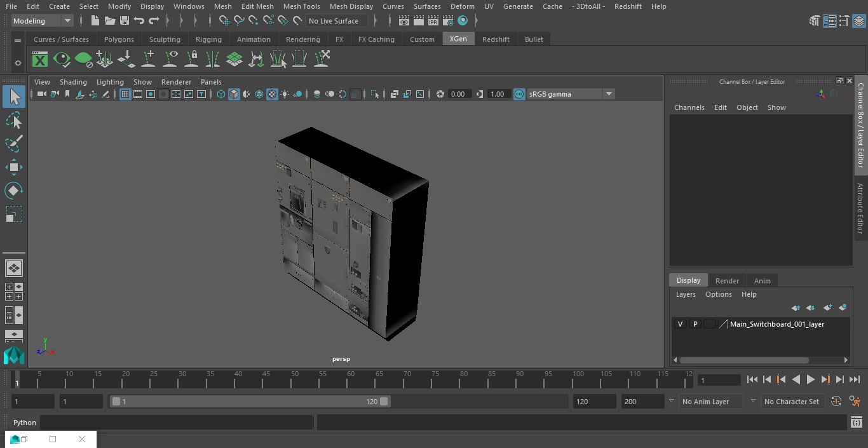Jump to end of playback range
Screen dimensions: 868x448
pyautogui.click(x=855, y=379)
